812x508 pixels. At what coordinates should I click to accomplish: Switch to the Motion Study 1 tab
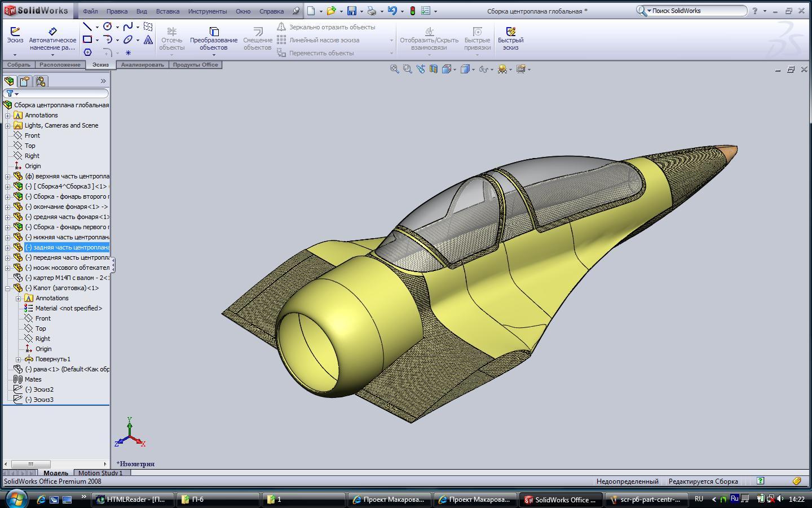(x=100, y=473)
